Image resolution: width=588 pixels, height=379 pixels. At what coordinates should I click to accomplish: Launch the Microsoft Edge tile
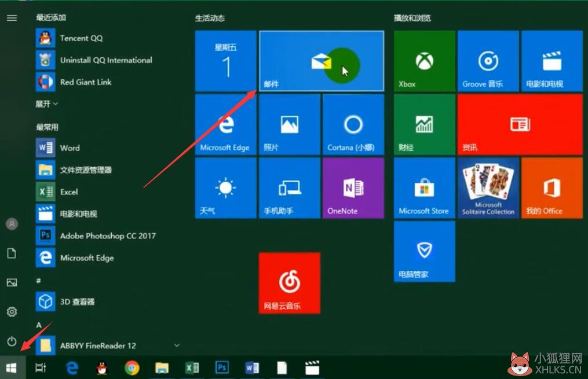click(x=226, y=124)
